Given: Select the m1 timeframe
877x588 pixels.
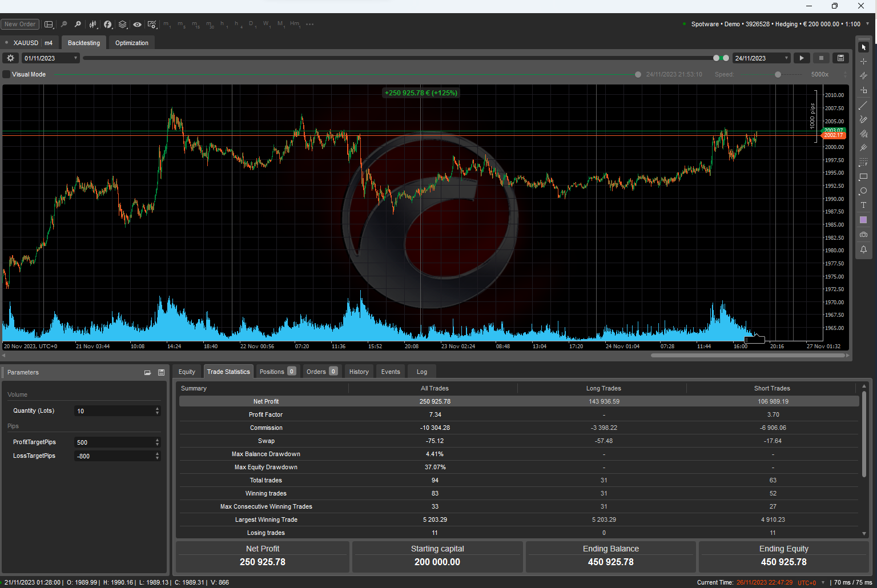Looking at the screenshot, I should (167, 25).
